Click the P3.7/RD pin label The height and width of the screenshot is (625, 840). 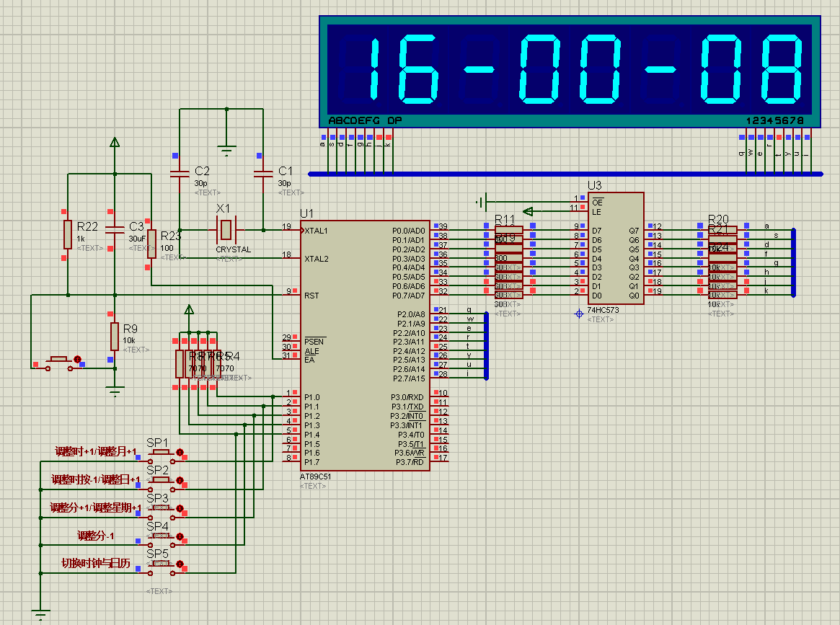[410, 461]
